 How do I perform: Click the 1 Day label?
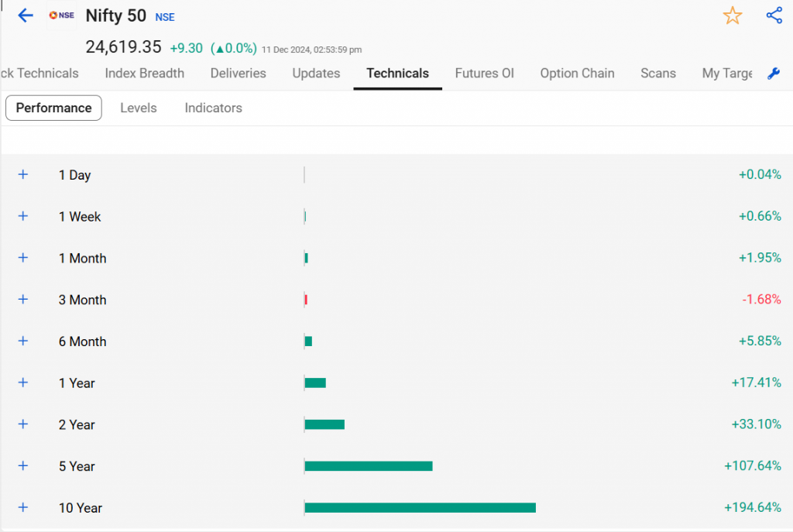click(x=74, y=175)
